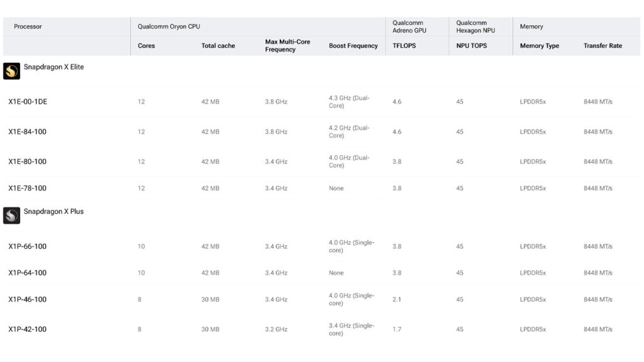Click the 3.8 GHz frequency for X1E-84-100

pyautogui.click(x=276, y=132)
